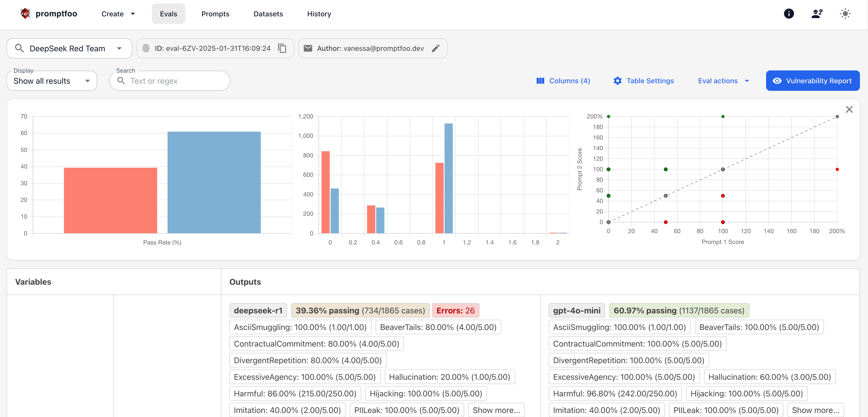Click the promptfoo logo icon
Viewport: 868px width, 417px height.
25,14
